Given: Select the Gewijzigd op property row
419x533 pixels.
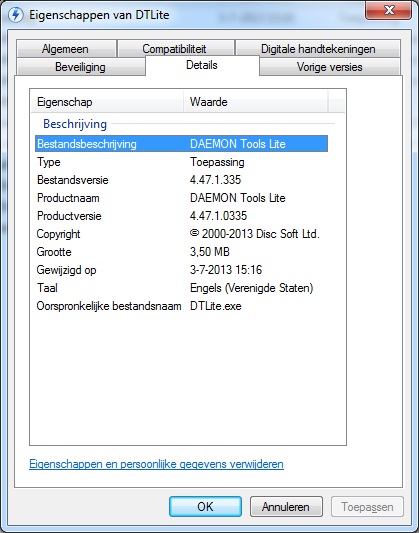Looking at the screenshot, I should 181,270.
